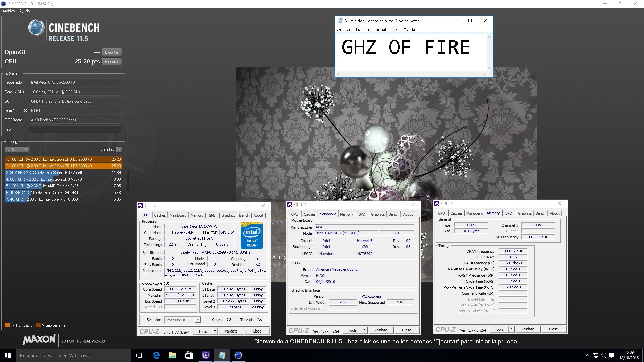This screenshot has width=644, height=362.
Task: Click the Tu Puntuación orange legend swatch
Action: click(x=7, y=325)
